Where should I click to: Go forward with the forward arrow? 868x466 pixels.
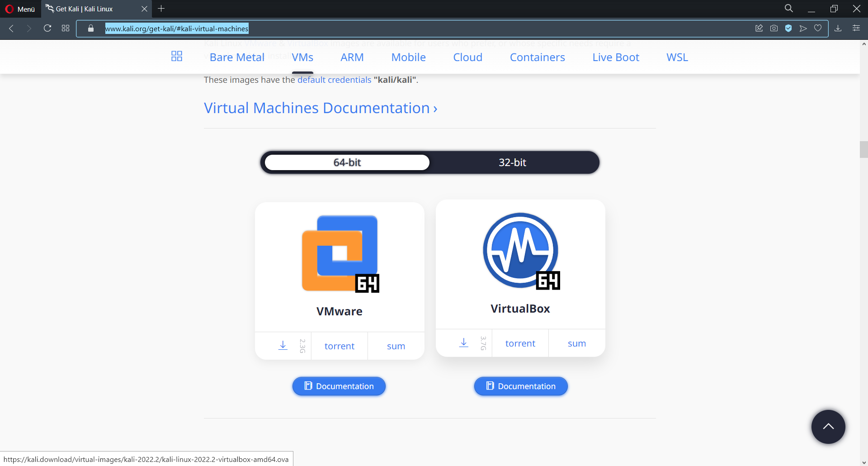[29, 29]
